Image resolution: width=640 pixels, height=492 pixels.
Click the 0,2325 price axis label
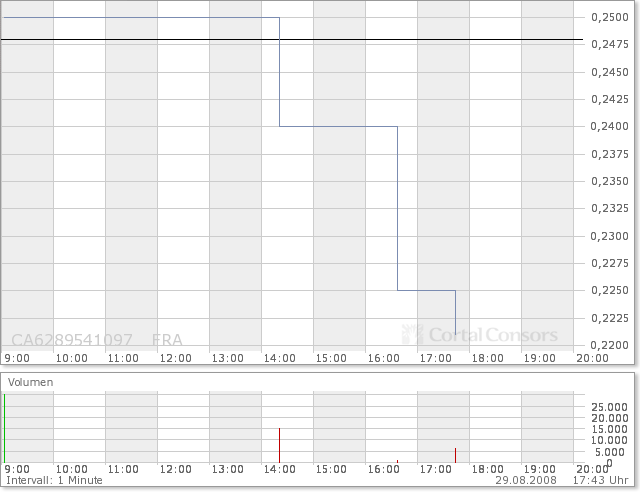[x=610, y=208]
